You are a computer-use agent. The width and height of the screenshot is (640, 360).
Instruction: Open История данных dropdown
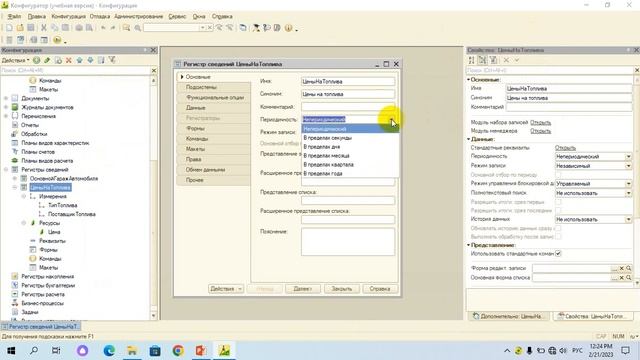point(628,219)
